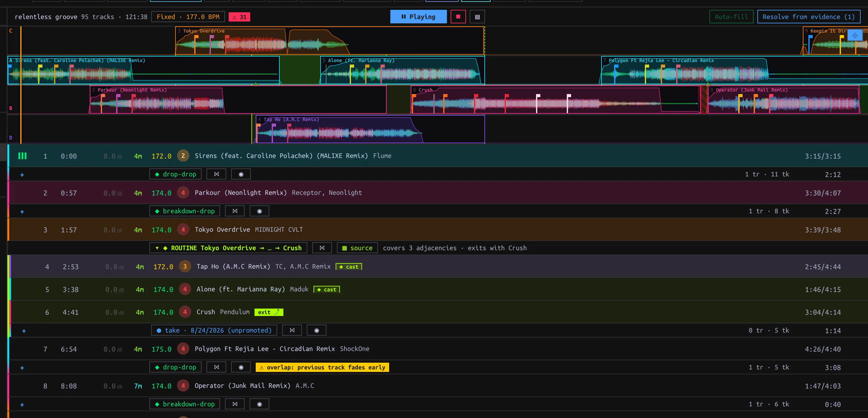Click the bowtie icon beside the unpromoted take

tap(292, 330)
